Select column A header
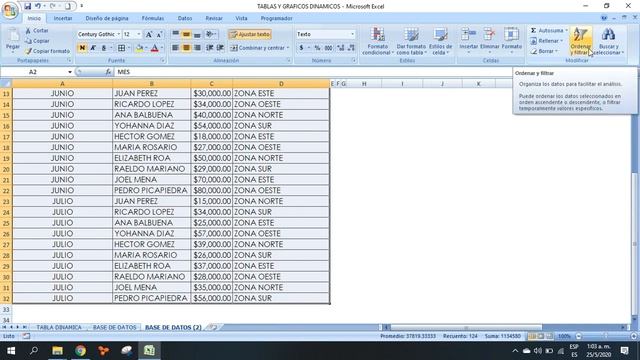 [62, 84]
